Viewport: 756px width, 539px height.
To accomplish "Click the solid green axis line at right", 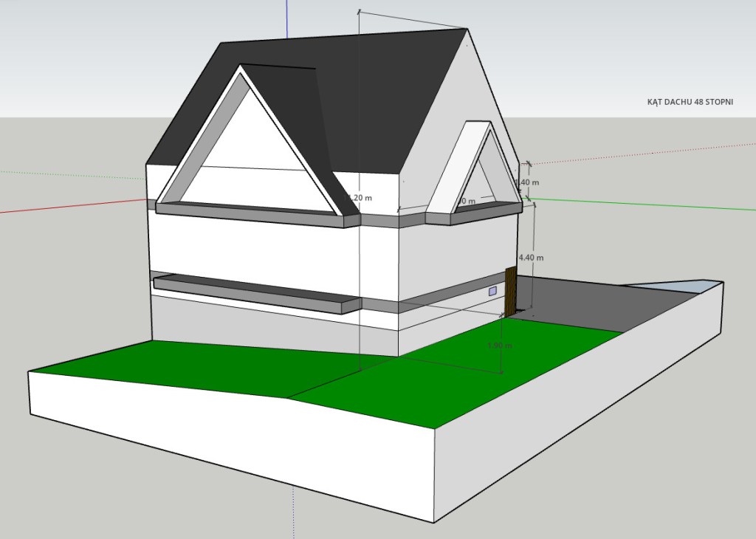I will click(x=650, y=205).
